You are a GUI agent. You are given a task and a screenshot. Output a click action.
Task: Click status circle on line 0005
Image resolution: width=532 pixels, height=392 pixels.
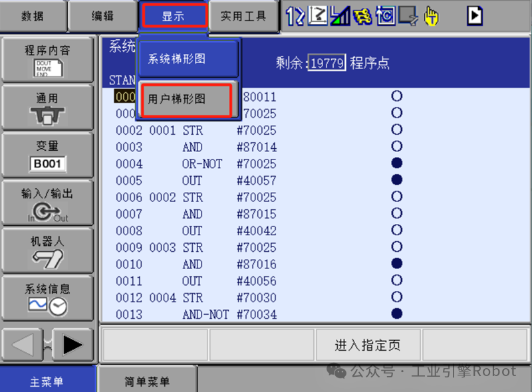[396, 180]
